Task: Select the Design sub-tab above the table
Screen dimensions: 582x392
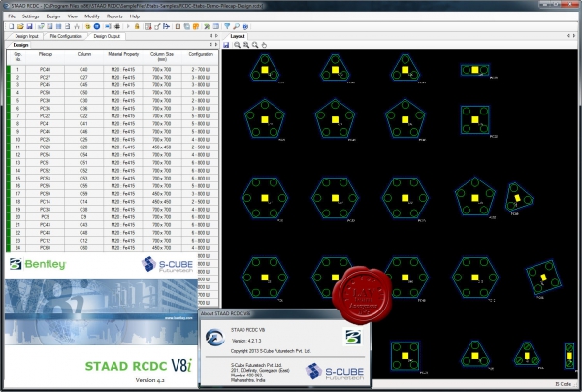Action: [x=20, y=45]
